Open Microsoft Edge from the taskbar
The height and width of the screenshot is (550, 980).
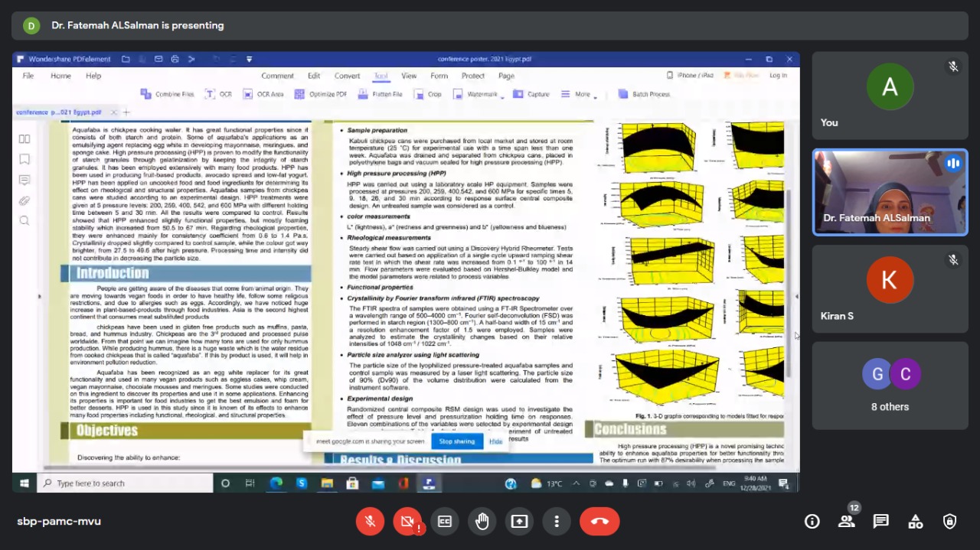[276, 483]
